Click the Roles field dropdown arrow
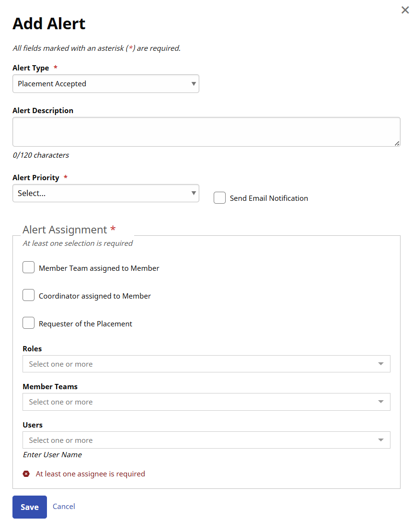 pyautogui.click(x=381, y=364)
